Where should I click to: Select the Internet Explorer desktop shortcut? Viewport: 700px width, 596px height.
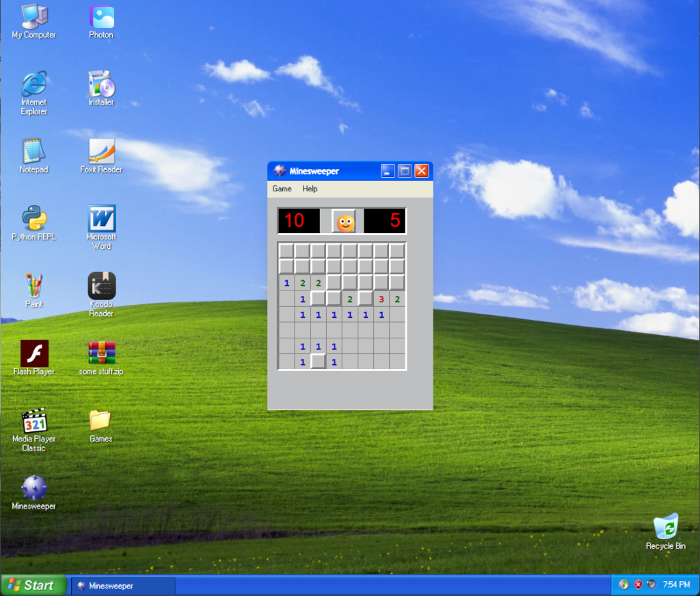point(34,93)
